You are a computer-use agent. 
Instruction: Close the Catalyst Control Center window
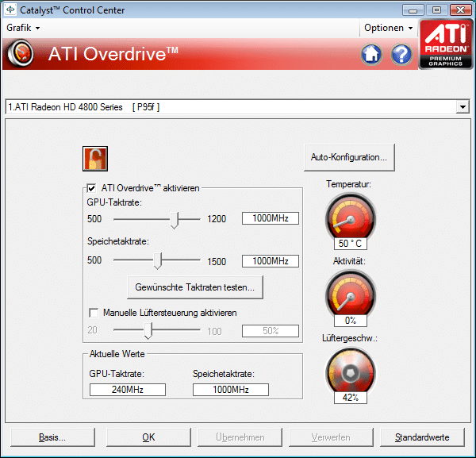(x=460, y=10)
